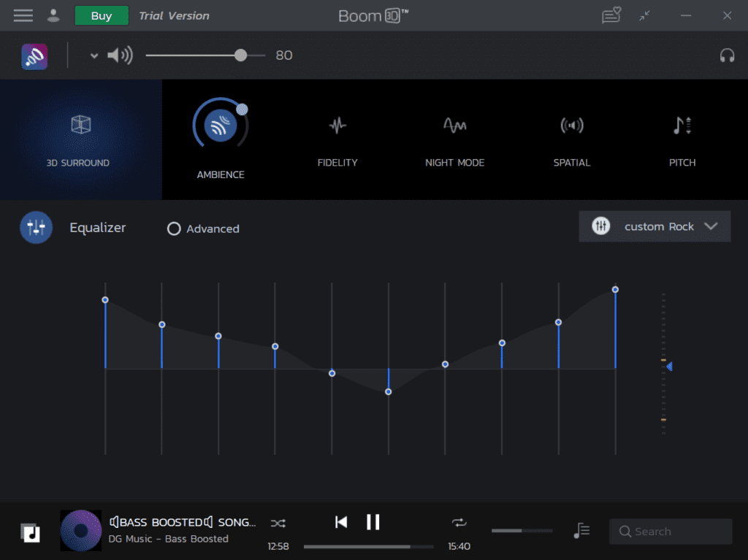Image resolution: width=748 pixels, height=560 pixels.
Task: Click the Equalizer label text
Action: (98, 228)
